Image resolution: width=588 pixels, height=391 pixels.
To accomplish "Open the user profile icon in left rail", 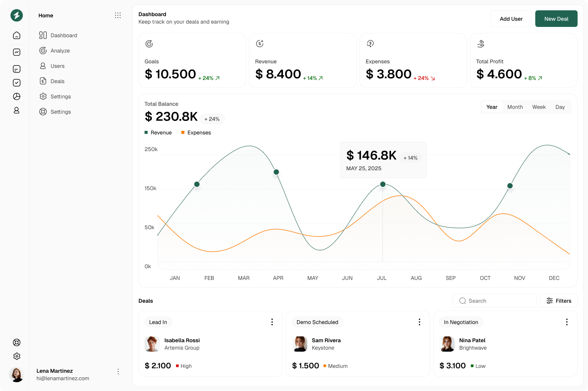I will [x=17, y=110].
